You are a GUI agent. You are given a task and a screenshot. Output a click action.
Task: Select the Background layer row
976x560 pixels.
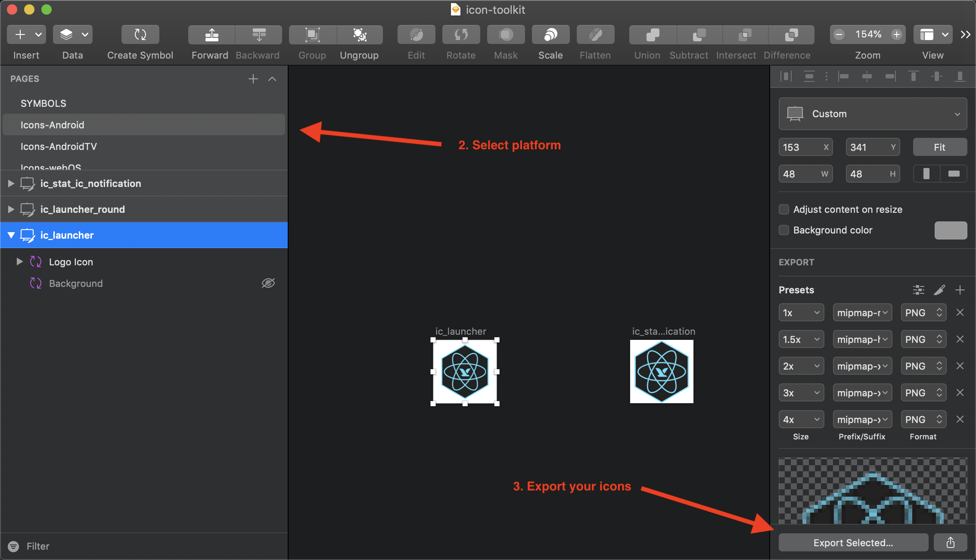pos(144,283)
